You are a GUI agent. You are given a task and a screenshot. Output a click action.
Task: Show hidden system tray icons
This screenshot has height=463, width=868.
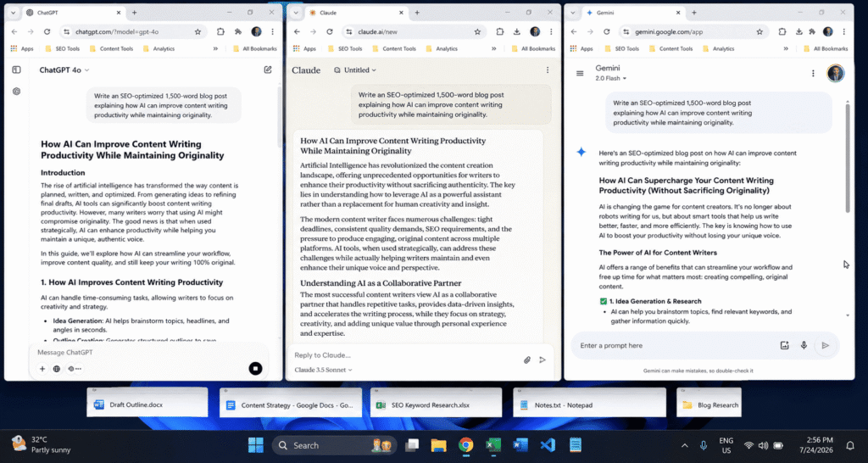pos(685,445)
